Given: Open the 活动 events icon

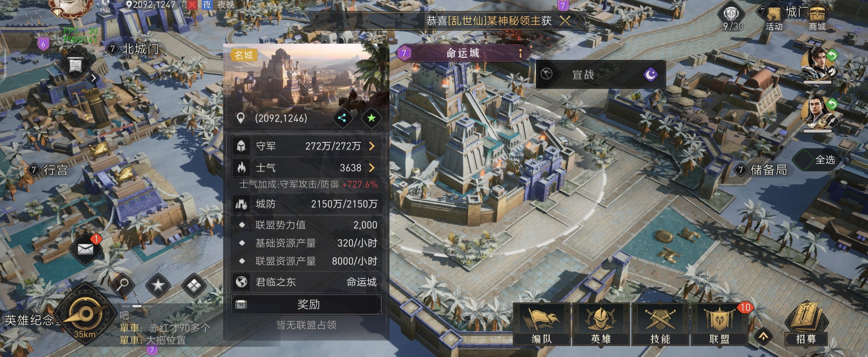Looking at the screenshot, I should [774, 19].
